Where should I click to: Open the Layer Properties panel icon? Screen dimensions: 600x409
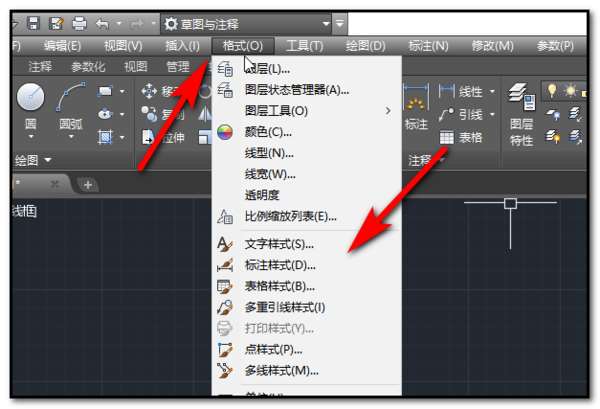tap(521, 97)
